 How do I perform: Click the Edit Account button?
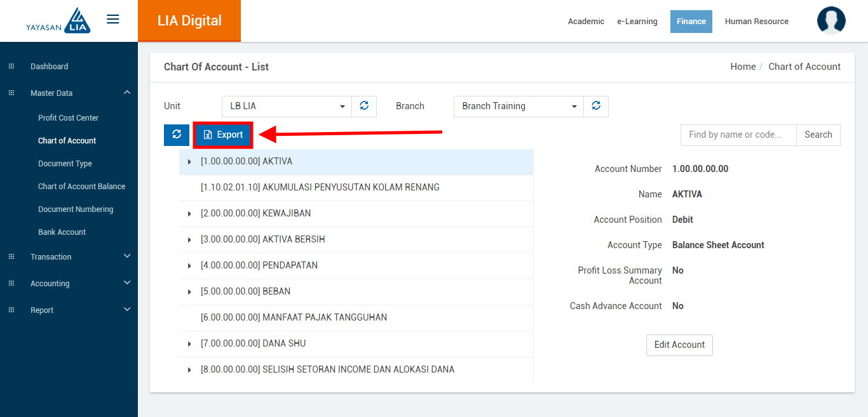click(x=679, y=345)
